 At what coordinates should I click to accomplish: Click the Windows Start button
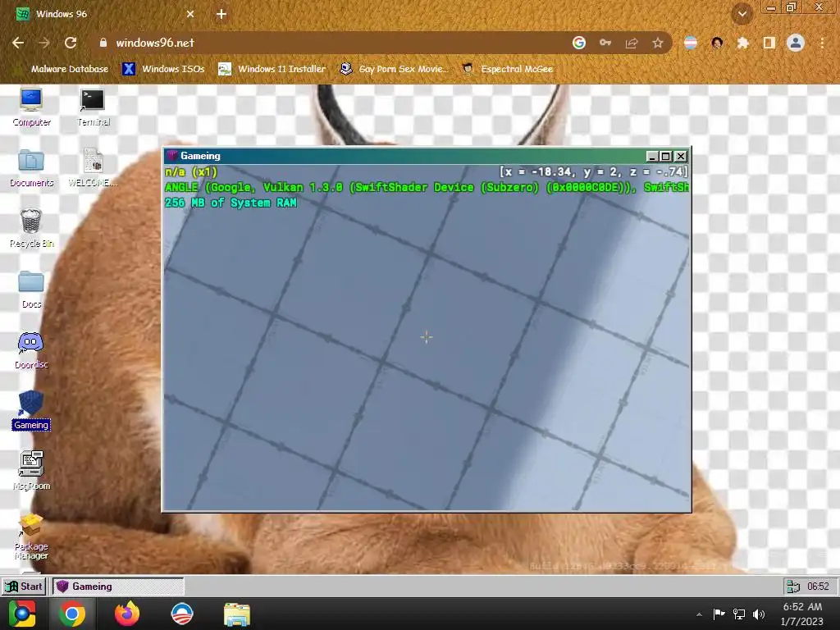[22, 614]
